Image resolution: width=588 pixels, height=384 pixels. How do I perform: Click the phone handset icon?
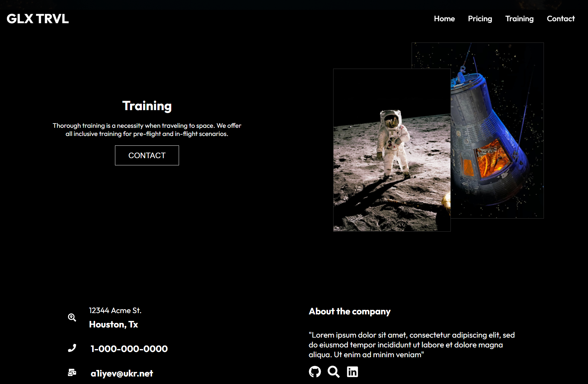72,348
